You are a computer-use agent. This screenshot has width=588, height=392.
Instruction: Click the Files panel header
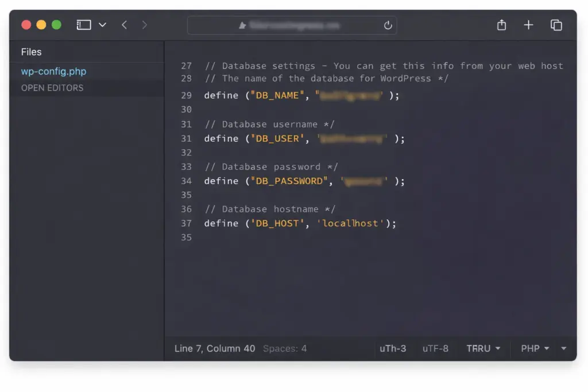coord(32,52)
